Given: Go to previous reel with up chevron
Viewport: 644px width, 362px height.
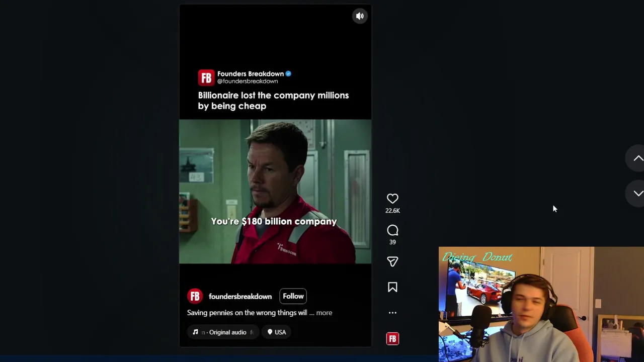Looking at the screenshot, I should 637,158.
